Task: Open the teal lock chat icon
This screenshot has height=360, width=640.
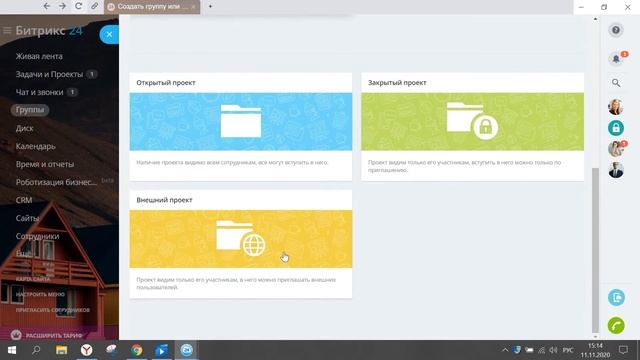Action: (616, 128)
